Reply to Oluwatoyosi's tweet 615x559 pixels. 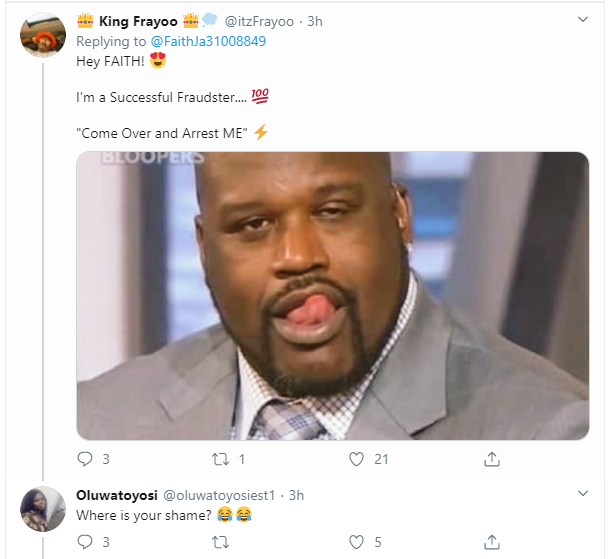[x=84, y=542]
